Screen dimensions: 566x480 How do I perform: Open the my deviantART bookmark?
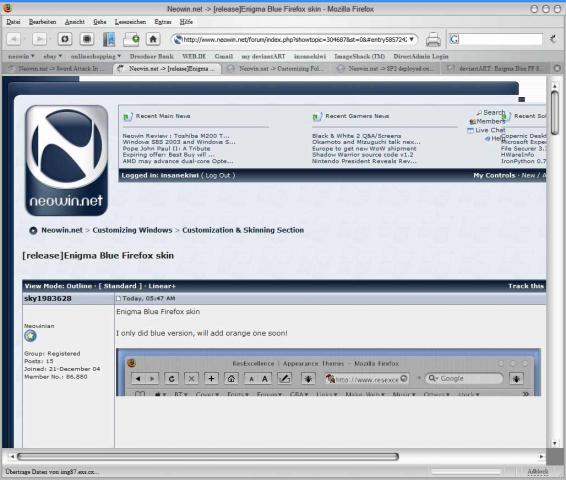click(264, 56)
